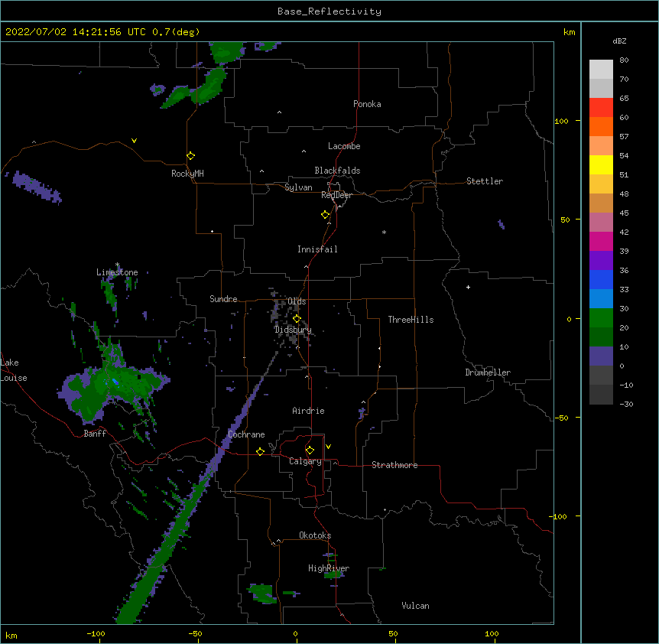The image size is (659, 644).
Task: Click the Sundre town label
Action: (223, 299)
